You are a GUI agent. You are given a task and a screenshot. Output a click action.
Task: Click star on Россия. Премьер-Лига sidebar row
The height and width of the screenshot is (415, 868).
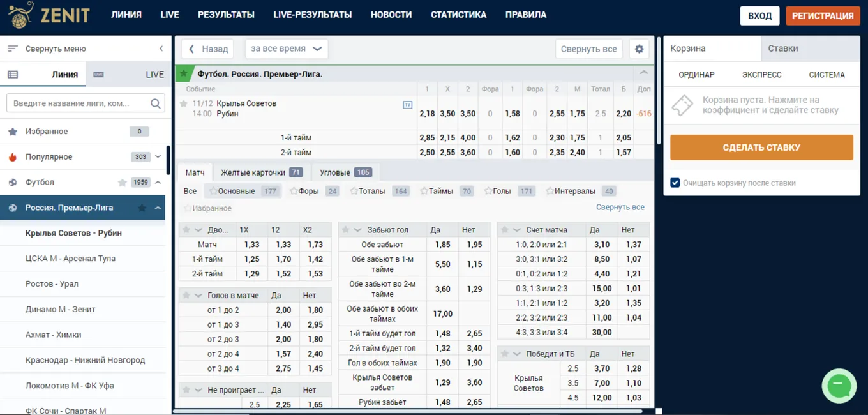click(x=142, y=207)
